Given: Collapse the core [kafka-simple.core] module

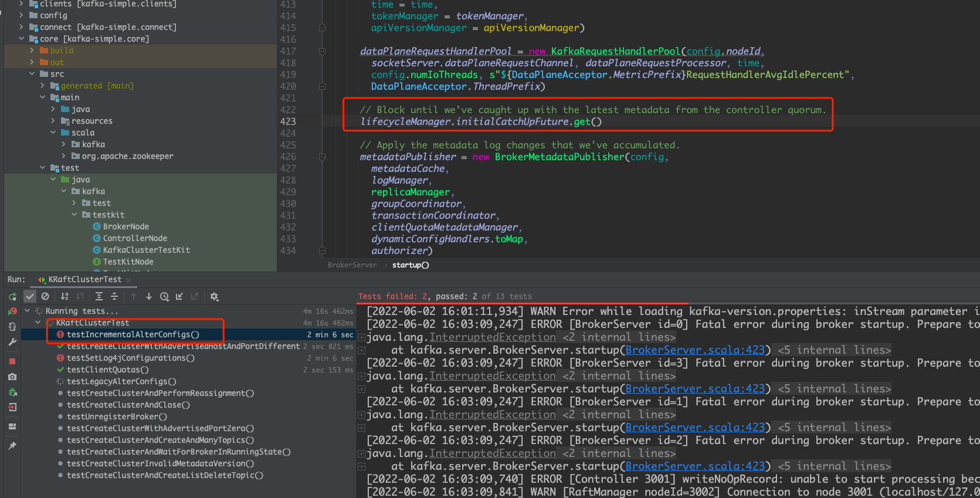Looking at the screenshot, I should pos(22,39).
